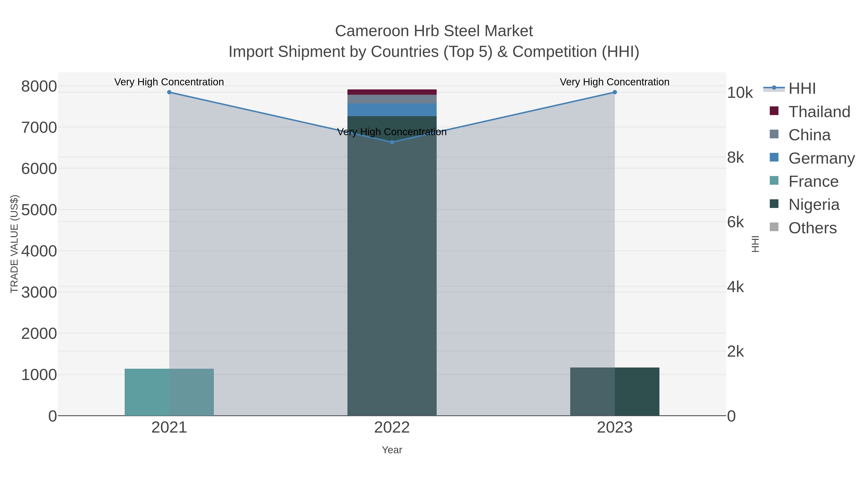Click the 2023 x-axis label
The height and width of the screenshot is (488, 868).
[615, 427]
